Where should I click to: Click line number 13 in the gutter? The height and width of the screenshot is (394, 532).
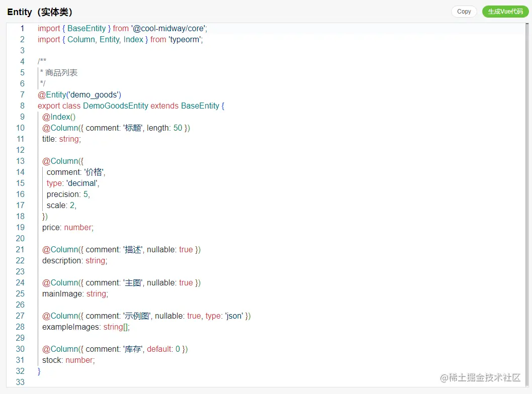[20, 161]
